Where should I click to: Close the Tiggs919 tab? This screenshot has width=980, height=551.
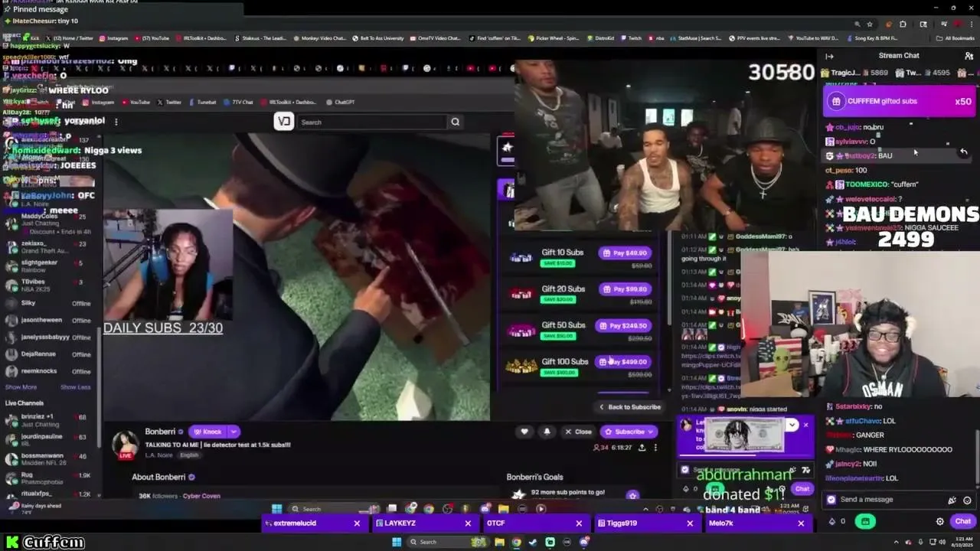tap(690, 523)
